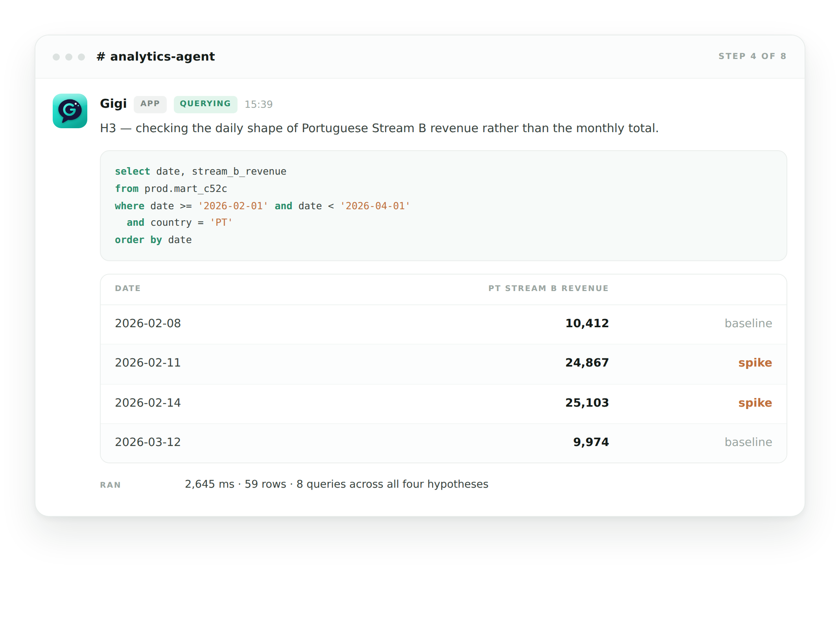840x634 pixels.
Task: Click the '2026-04-01' date string in the query
Action: click(375, 206)
